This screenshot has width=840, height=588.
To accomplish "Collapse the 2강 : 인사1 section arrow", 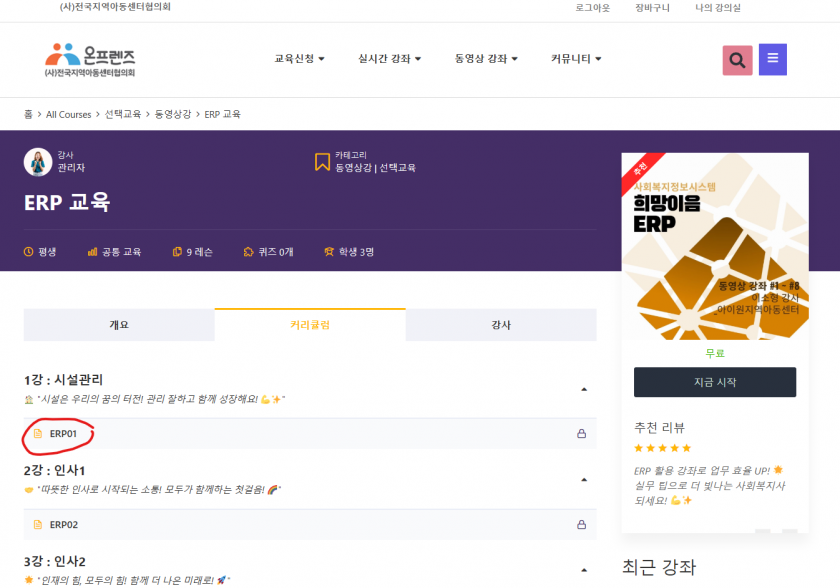I will tap(584, 480).
